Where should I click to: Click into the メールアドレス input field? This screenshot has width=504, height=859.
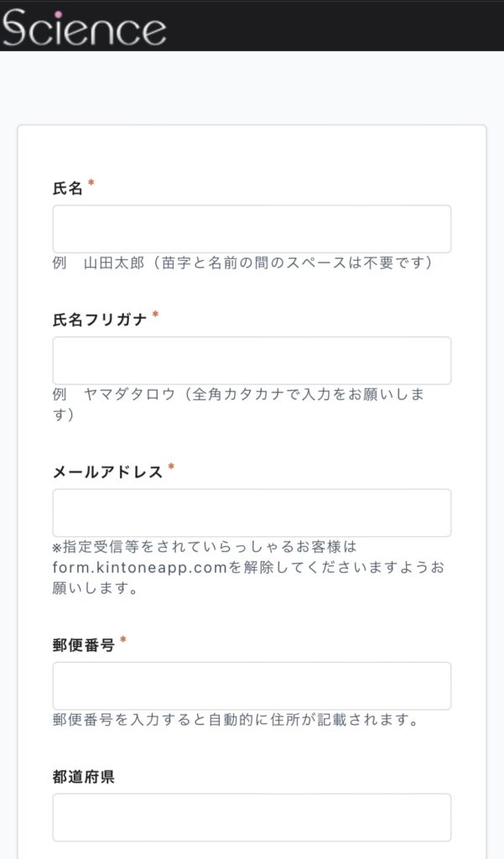(x=252, y=513)
